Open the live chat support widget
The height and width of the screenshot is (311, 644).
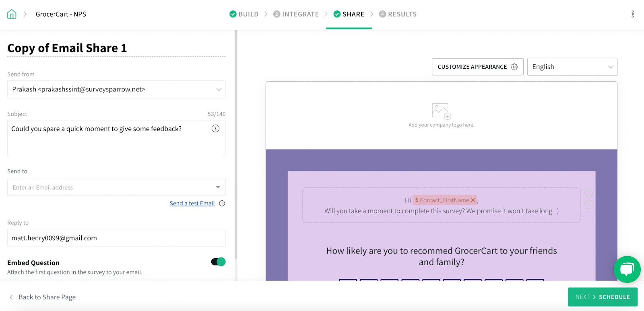click(627, 269)
